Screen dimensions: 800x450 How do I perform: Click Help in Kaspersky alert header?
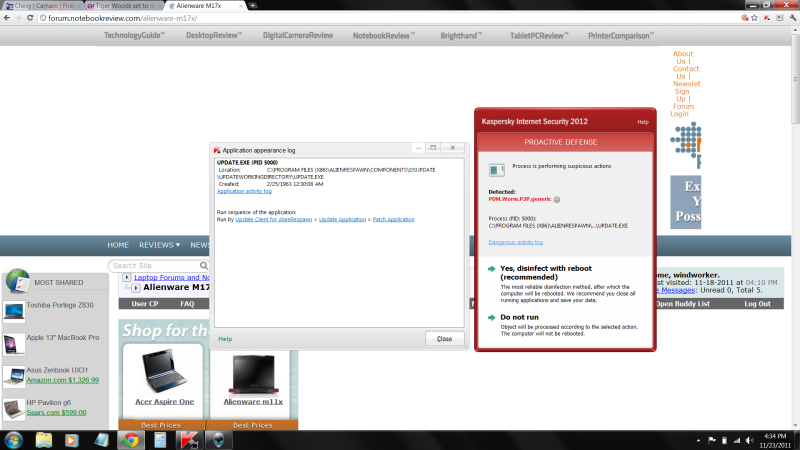pos(643,122)
